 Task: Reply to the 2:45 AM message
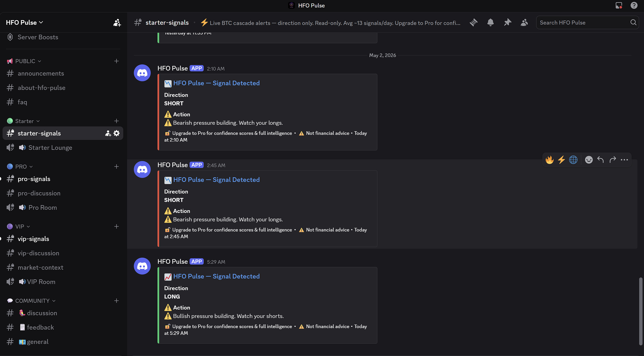pyautogui.click(x=600, y=160)
